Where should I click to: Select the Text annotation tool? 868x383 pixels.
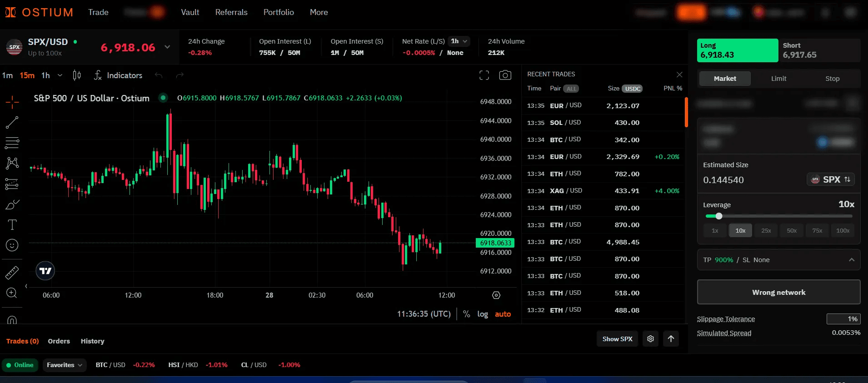pyautogui.click(x=12, y=225)
